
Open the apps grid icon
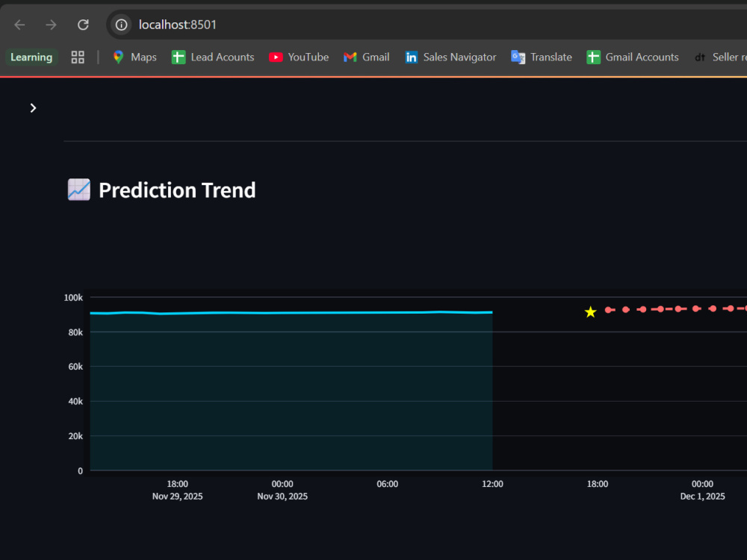(x=78, y=57)
